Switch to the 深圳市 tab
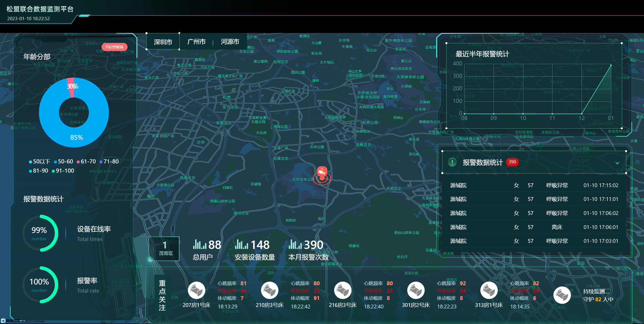644x324 pixels. (163, 42)
